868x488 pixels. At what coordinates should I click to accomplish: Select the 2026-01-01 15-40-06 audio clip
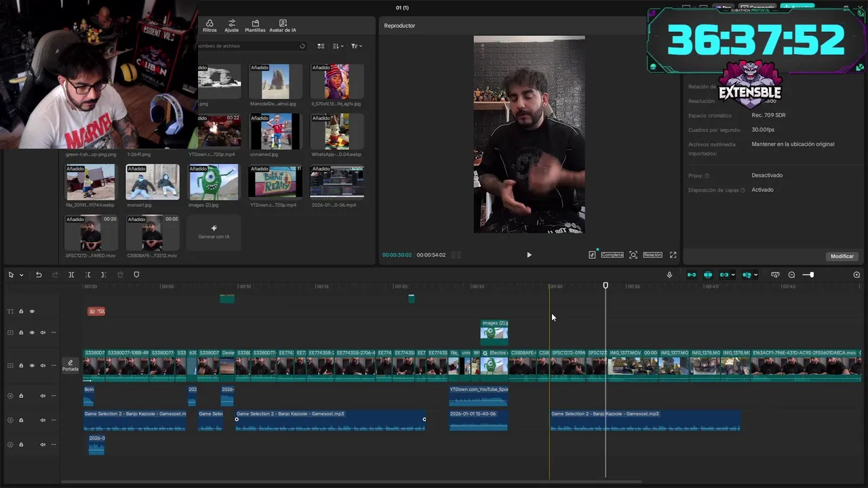(x=478, y=420)
